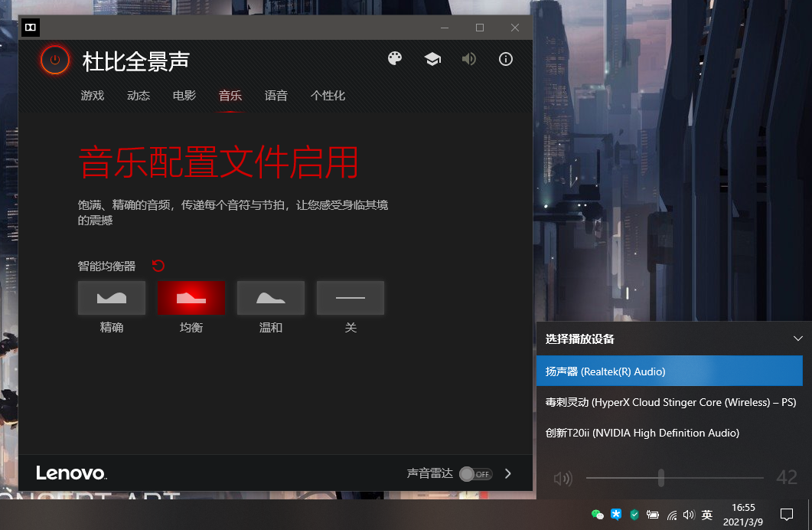Open the color theme palette icon
The width and height of the screenshot is (812, 530).
395,58
